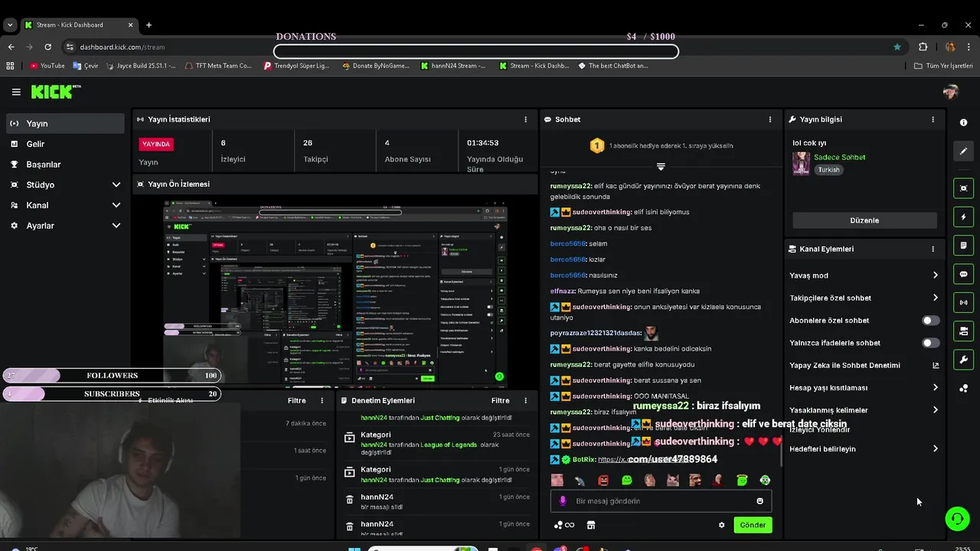This screenshot has width=980, height=551.
Task: Insert the green smiley emote
Action: click(x=626, y=480)
